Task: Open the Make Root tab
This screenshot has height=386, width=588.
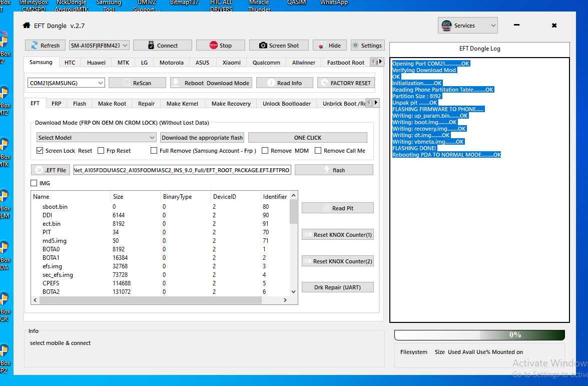Action: pyautogui.click(x=112, y=104)
